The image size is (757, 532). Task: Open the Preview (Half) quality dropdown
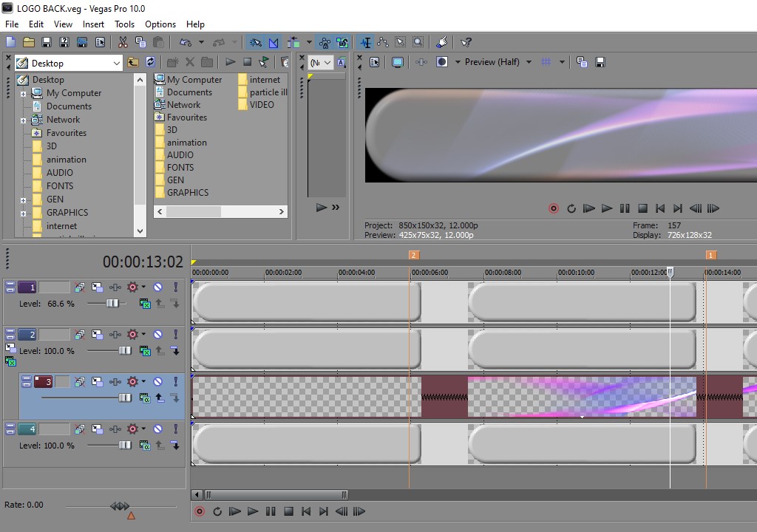[529, 62]
